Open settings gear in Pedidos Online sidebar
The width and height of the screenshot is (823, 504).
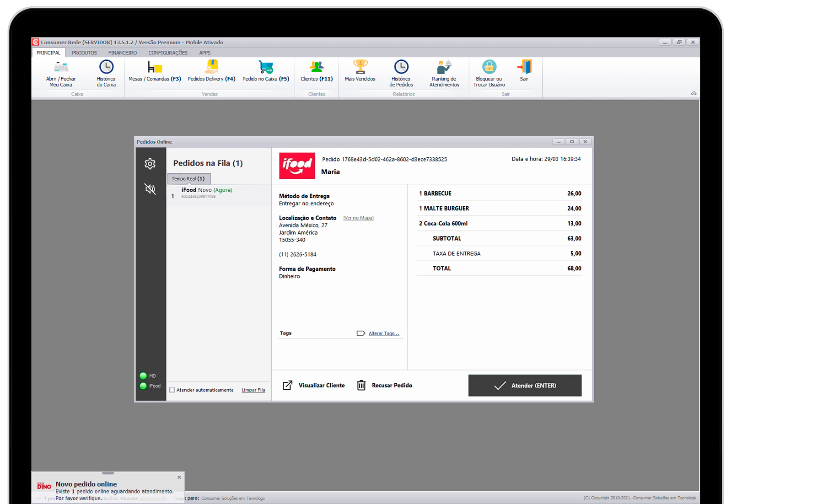click(x=150, y=164)
